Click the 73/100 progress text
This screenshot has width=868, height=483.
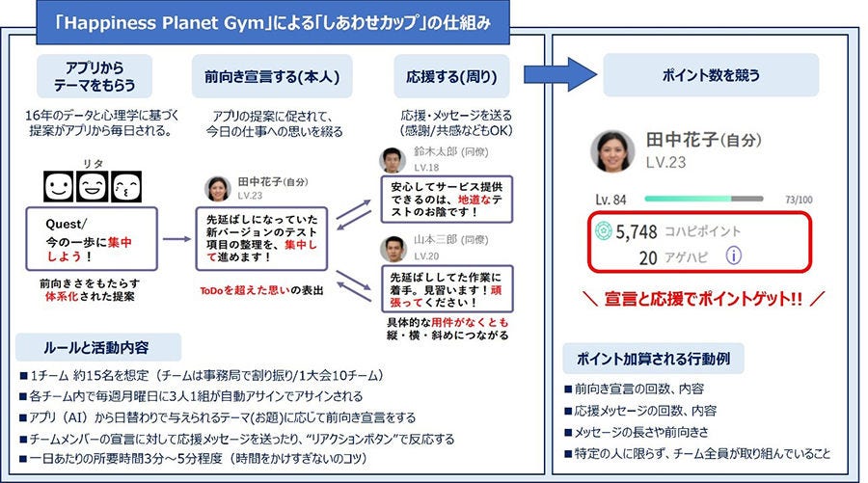pos(799,200)
